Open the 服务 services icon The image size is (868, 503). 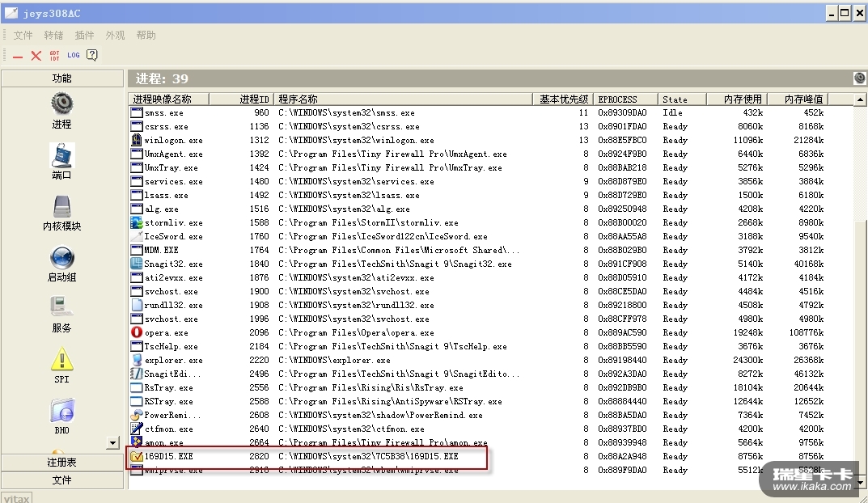(62, 308)
